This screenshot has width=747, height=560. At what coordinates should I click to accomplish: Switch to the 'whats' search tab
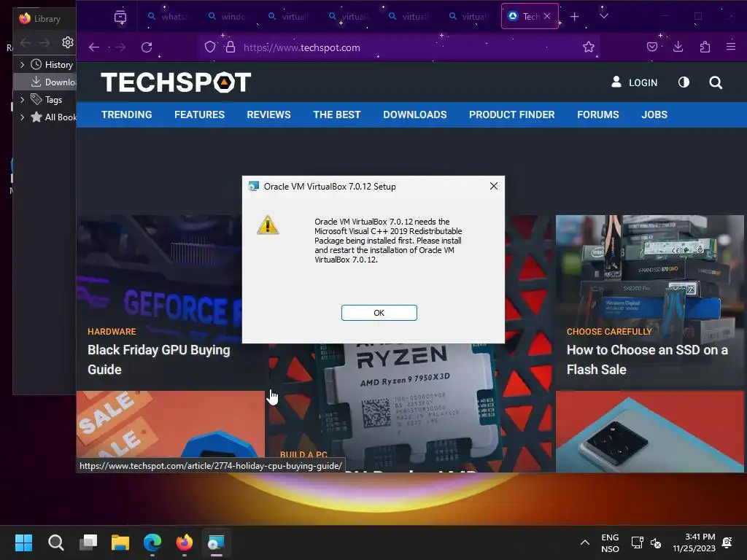pos(169,17)
